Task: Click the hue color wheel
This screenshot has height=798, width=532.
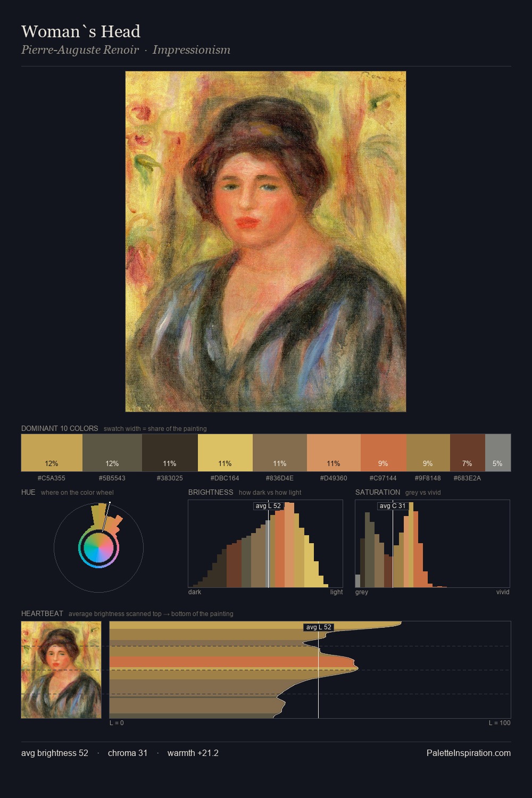Action: [x=98, y=547]
